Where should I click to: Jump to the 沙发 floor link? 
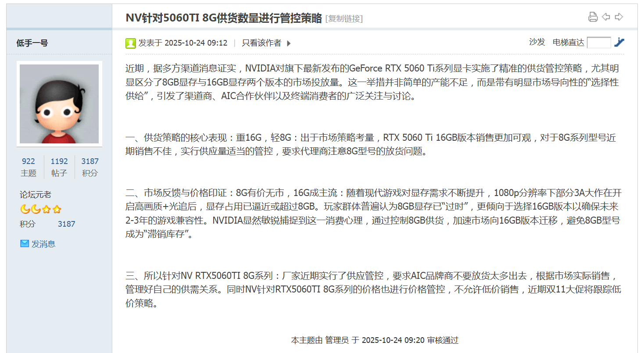point(537,42)
